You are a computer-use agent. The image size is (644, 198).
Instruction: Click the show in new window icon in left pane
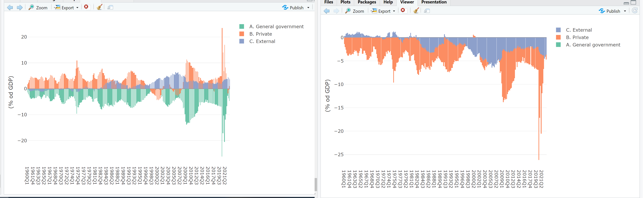coord(110,8)
